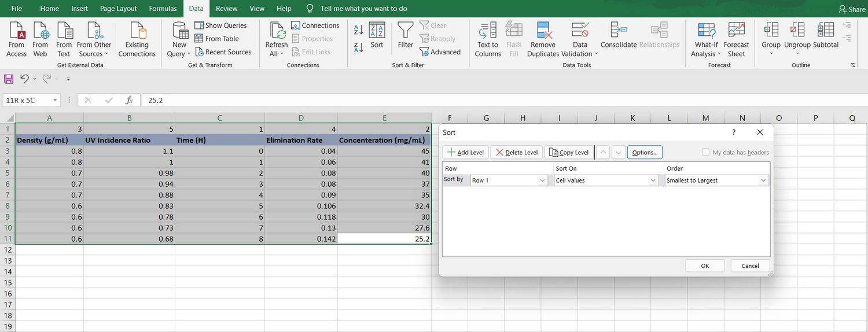Click the Consolidate icon
Image resolution: width=868 pixels, height=332 pixels.
[618, 30]
